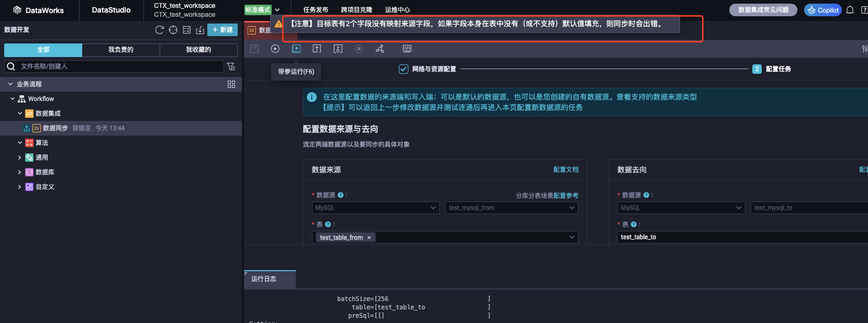868x323 pixels.
Task: Expand the 自定义 folder
Action: (x=20, y=187)
